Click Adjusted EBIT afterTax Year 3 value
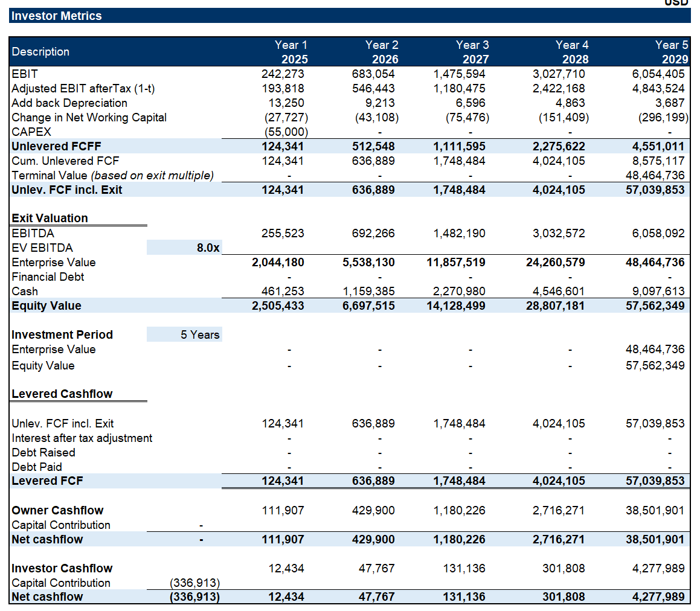This screenshot has width=700, height=611. (x=459, y=89)
